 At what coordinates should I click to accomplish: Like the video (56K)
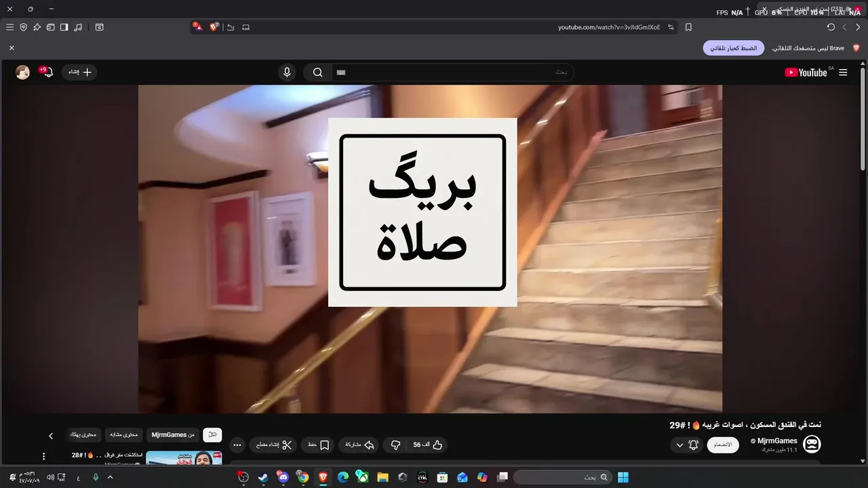click(428, 445)
